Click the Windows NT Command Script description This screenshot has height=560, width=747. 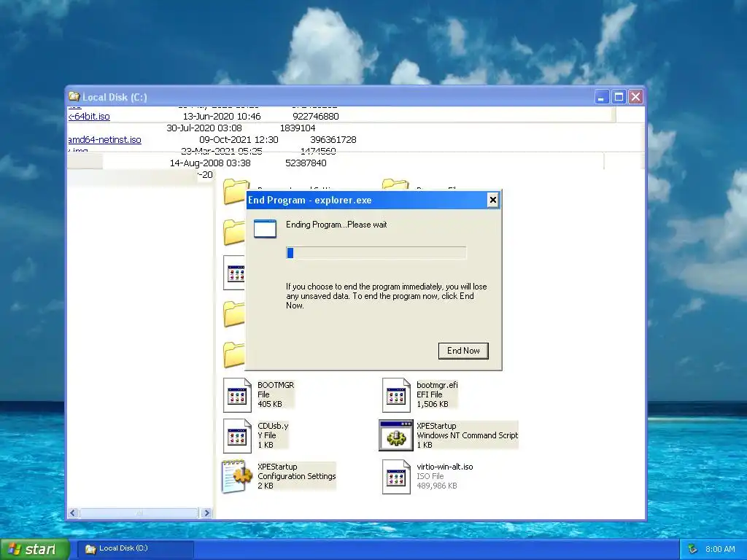467,435
